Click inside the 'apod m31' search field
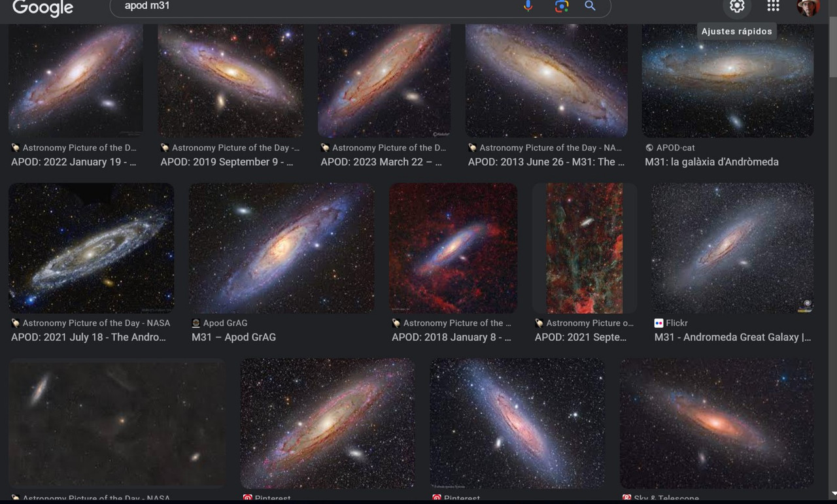The width and height of the screenshot is (837, 504). pos(314,6)
